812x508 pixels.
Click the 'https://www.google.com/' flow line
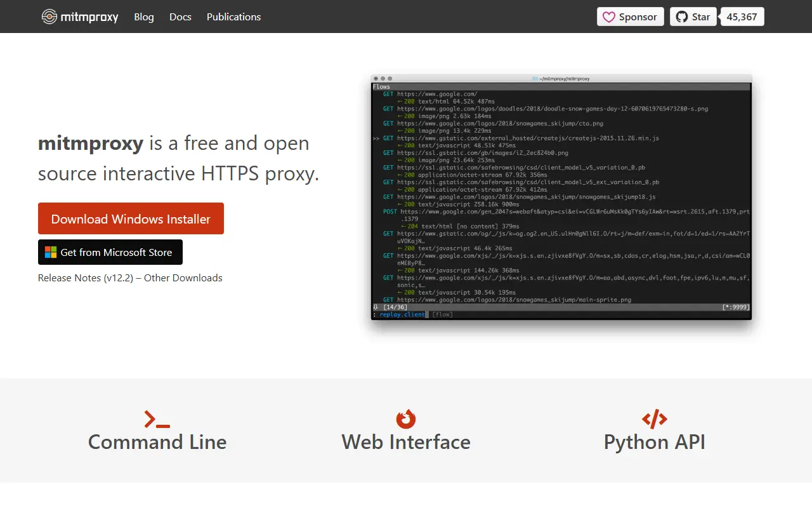[x=437, y=94]
